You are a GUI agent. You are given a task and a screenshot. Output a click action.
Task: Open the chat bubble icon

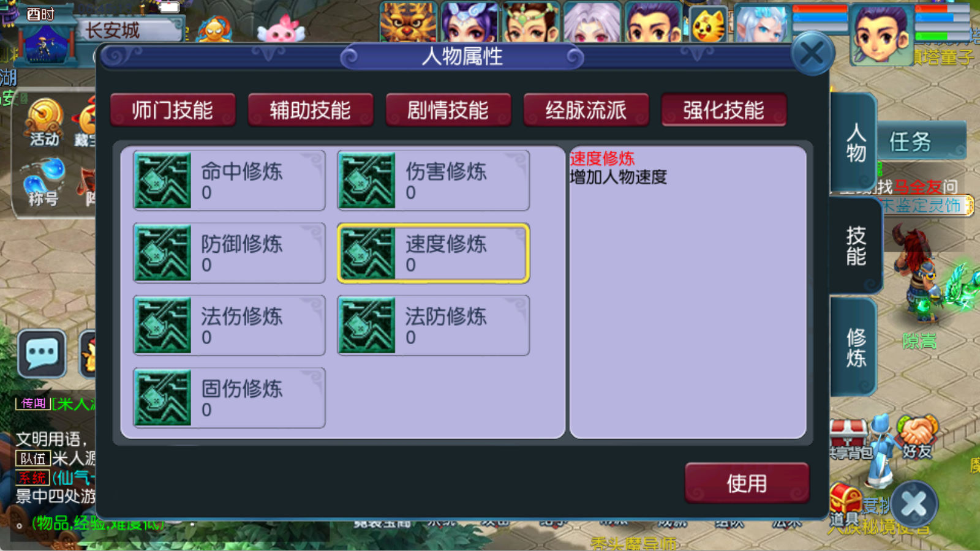coord(42,353)
